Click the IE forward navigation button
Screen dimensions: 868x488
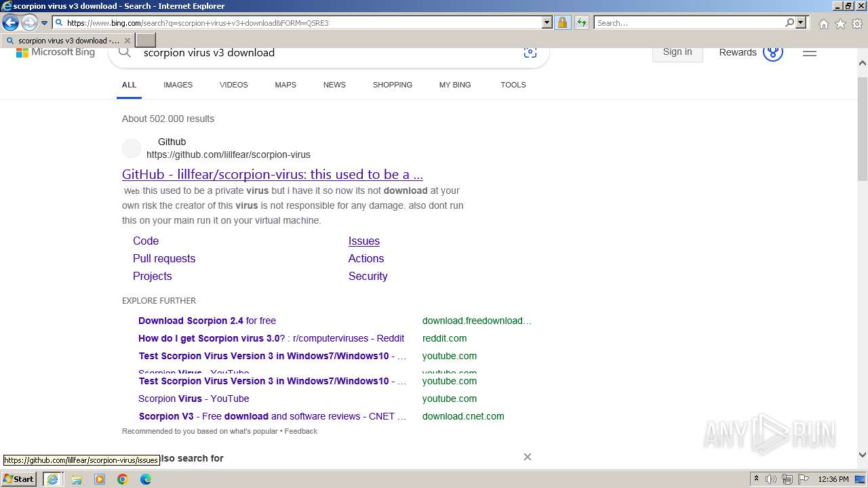29,22
